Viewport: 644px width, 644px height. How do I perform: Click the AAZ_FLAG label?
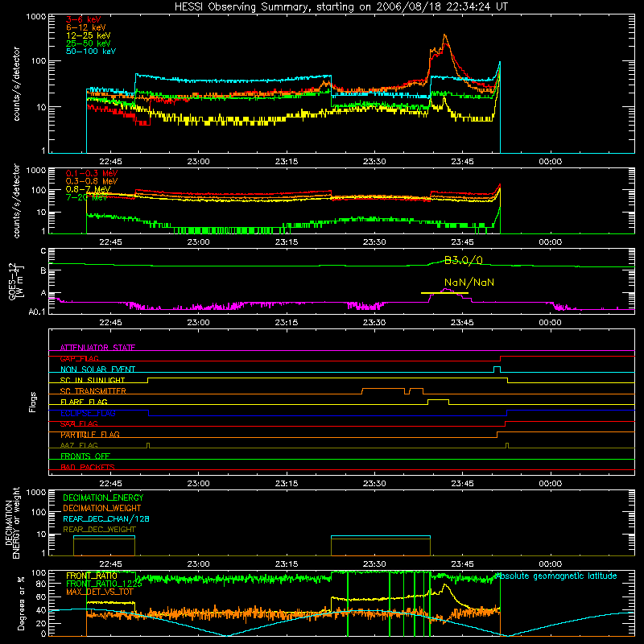click(x=79, y=445)
